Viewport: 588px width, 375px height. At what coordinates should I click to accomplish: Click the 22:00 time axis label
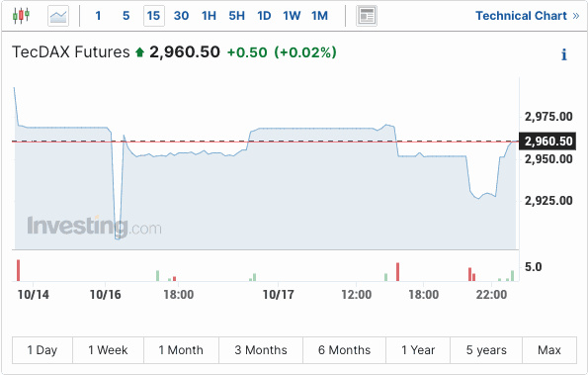coord(491,295)
